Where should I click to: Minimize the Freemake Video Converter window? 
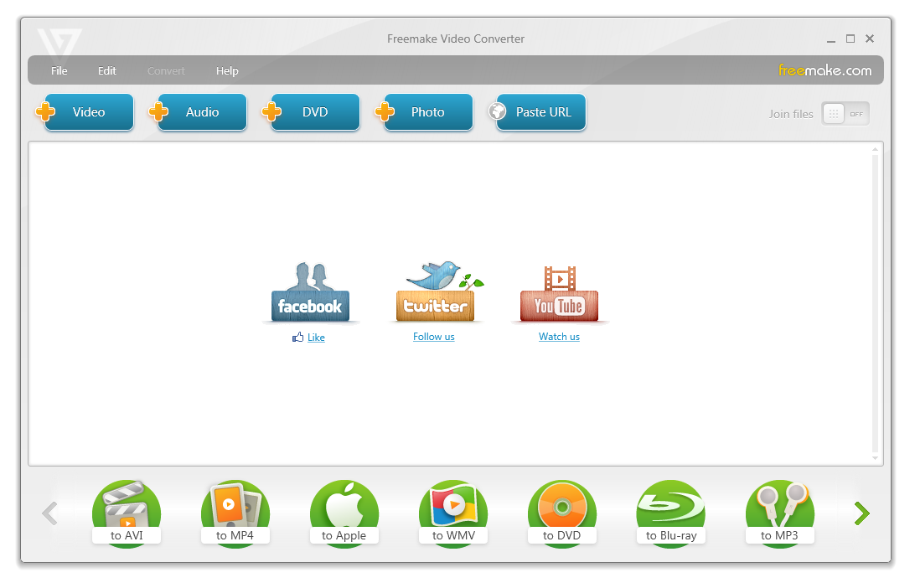pos(831,39)
